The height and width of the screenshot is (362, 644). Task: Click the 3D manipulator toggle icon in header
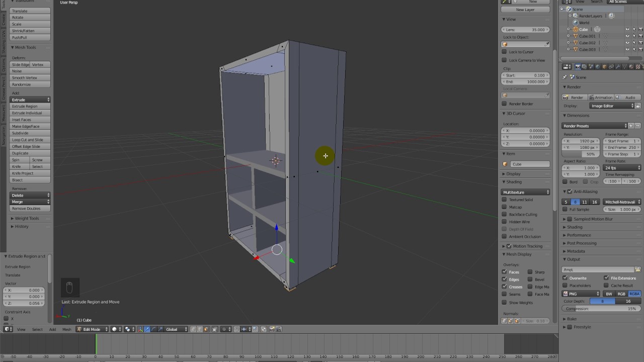(140, 329)
